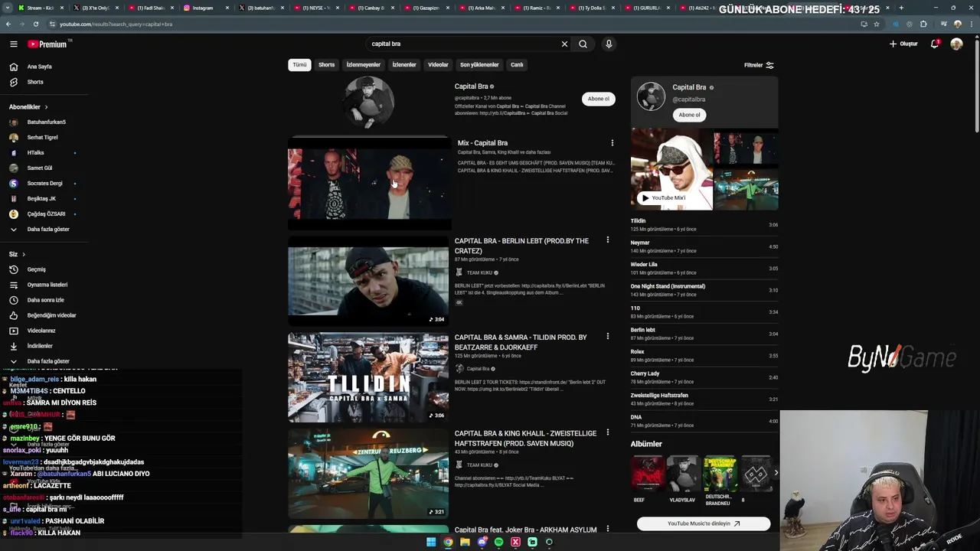The image size is (980, 551).
Task: Select the Canlı filter chip
Action: [x=517, y=65]
